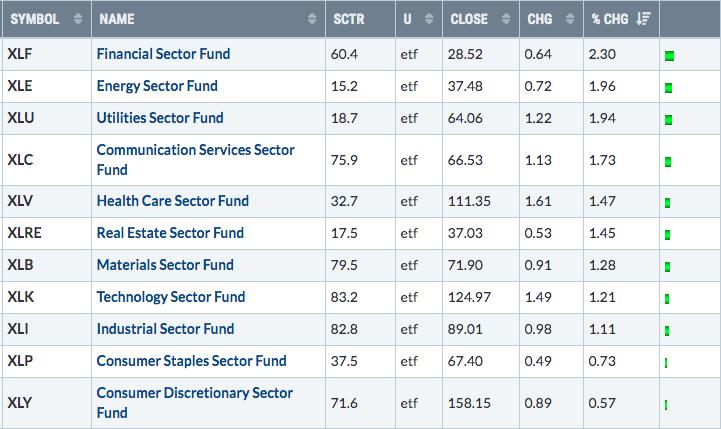This screenshot has width=721, height=429.
Task: Open Technology Sector Fund link
Action: click(171, 297)
